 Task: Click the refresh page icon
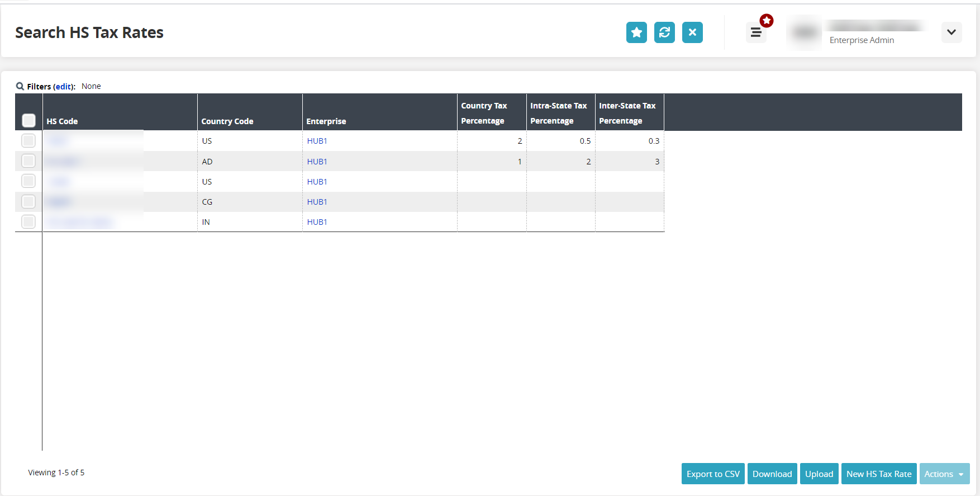[664, 32]
